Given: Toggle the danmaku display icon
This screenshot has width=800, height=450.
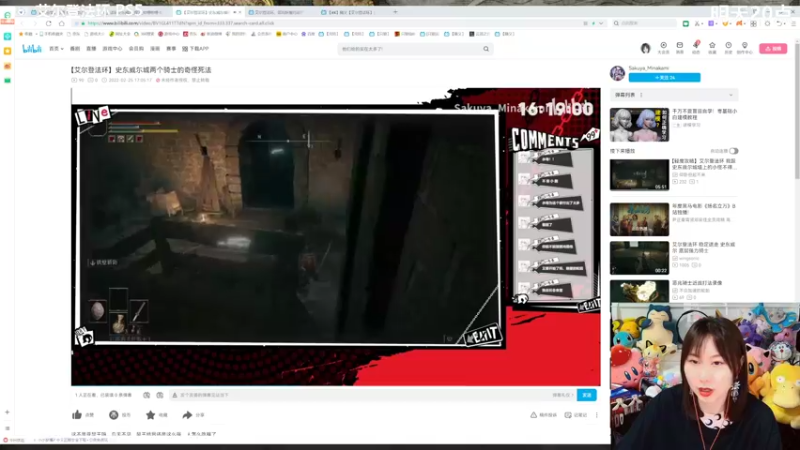Looking at the screenshot, I should pos(146,395).
